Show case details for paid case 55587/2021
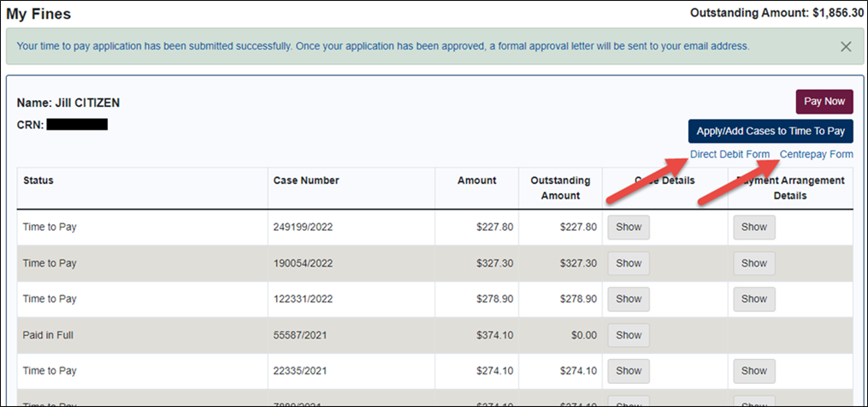The height and width of the screenshot is (407, 868). (628, 335)
